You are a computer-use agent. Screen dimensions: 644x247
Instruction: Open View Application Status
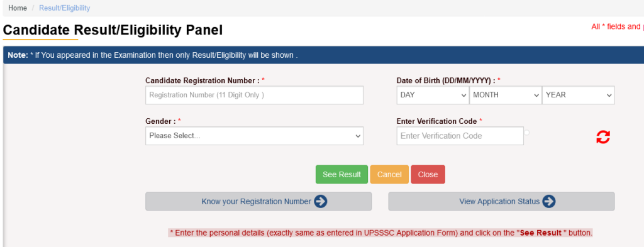501,202
